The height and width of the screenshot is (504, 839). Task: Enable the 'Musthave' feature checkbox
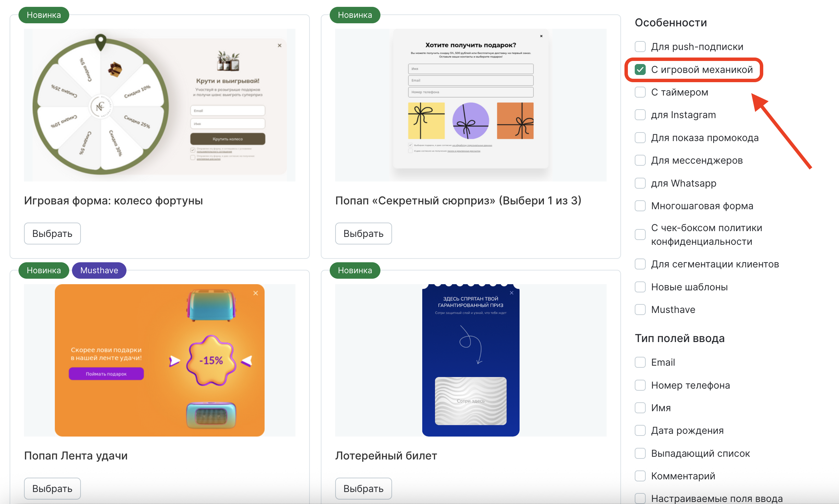click(640, 310)
